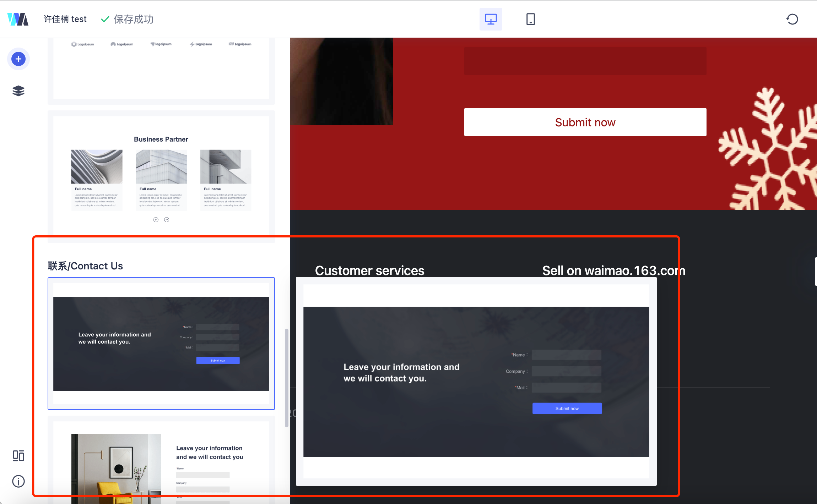817x504 pixels.
Task: Select the yellow chair contact template
Action: [161, 461]
